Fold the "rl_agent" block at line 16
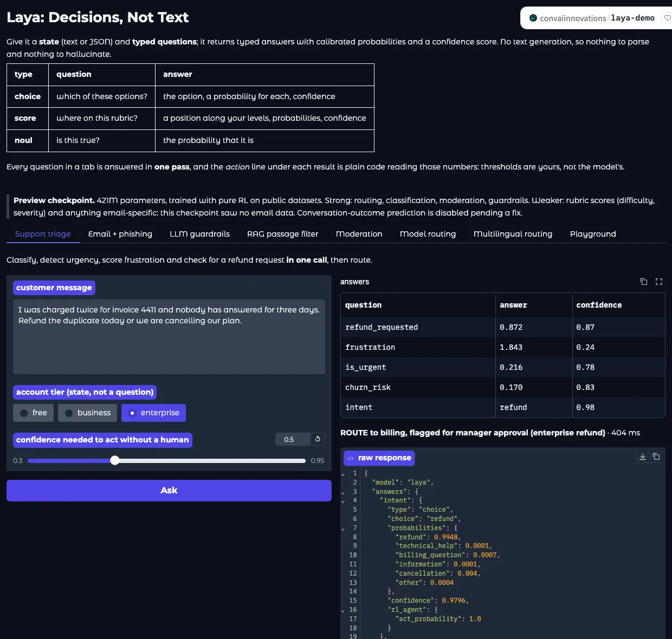672x639 pixels. (x=343, y=610)
